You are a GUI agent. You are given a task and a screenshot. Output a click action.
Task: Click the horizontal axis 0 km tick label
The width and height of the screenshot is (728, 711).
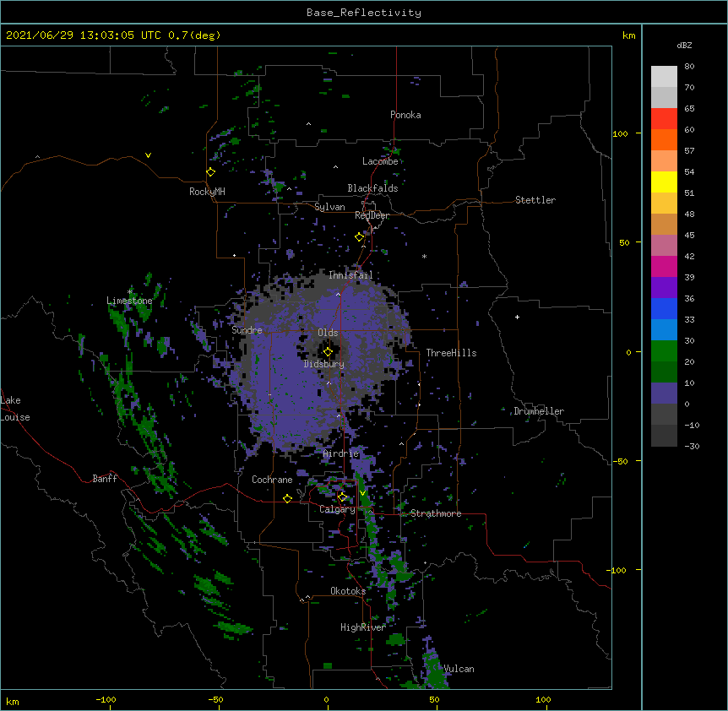tap(326, 699)
